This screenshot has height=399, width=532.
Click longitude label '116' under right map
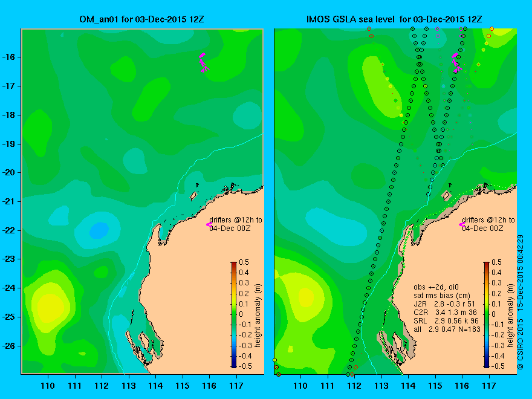[462, 386]
